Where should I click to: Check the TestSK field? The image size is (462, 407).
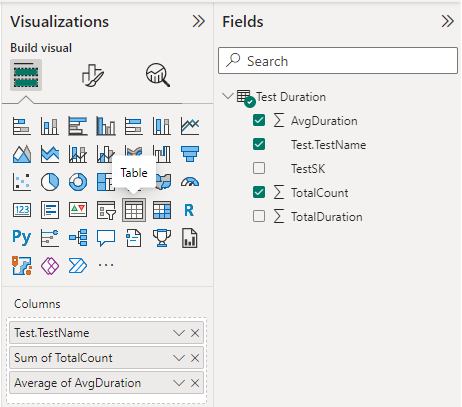(259, 168)
